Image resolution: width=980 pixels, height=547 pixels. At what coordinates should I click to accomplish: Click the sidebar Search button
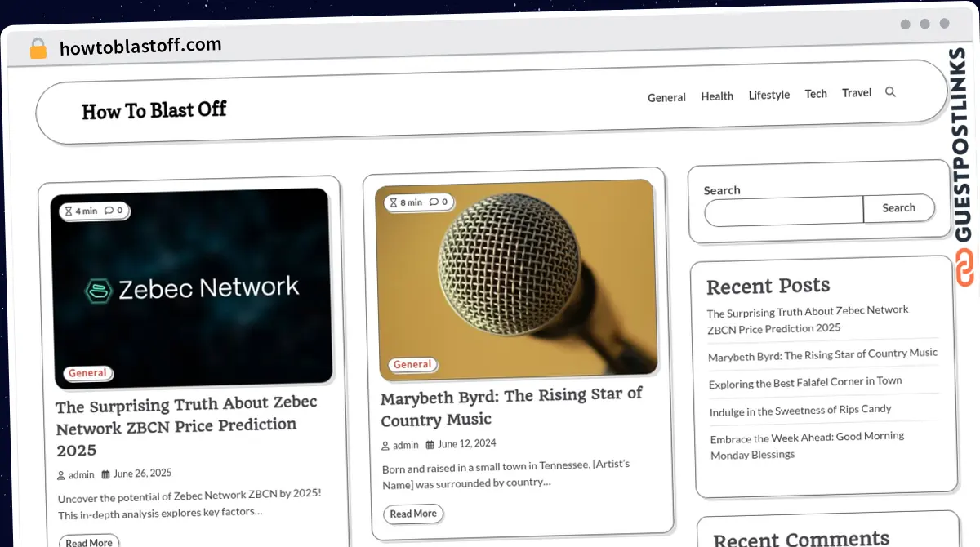[x=898, y=208]
